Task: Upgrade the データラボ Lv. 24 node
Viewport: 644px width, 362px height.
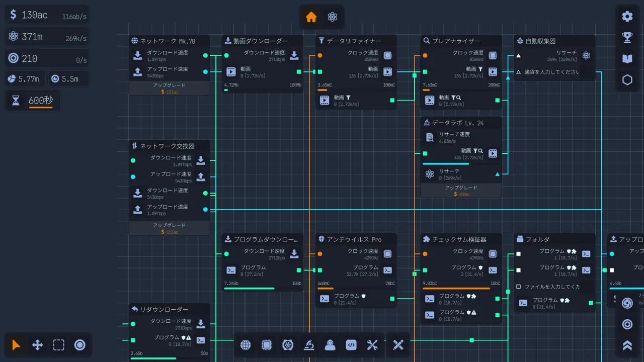Action: (461, 191)
